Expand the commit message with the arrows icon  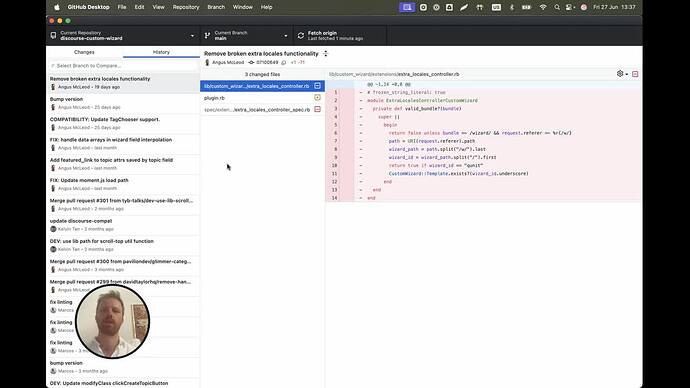point(326,53)
